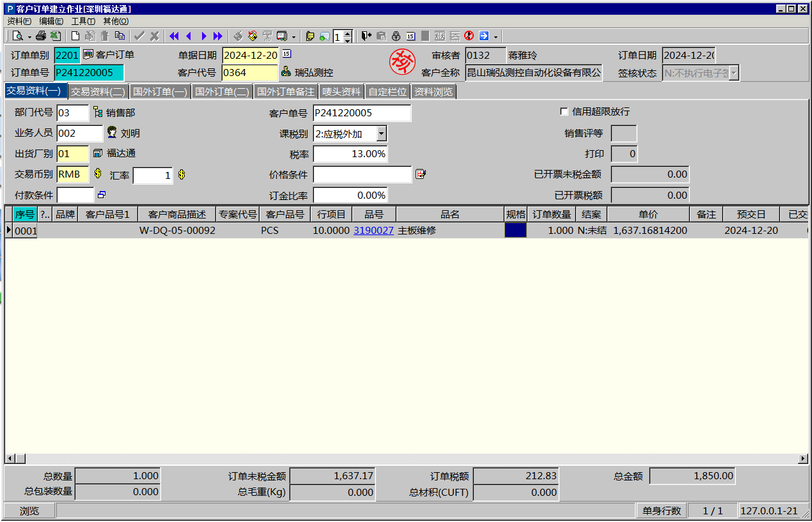812x522 pixels.
Task: Click the horizontal scrollbar right arrow
Action: [803, 459]
